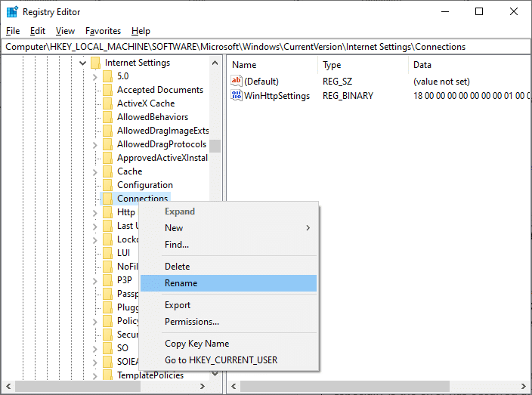This screenshot has width=532, height=395.
Task: Expand the SO key
Action: coord(95,349)
